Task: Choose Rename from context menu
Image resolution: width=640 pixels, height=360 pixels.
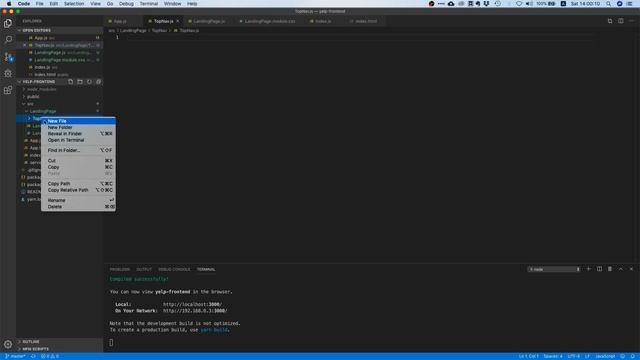Action: click(78, 200)
